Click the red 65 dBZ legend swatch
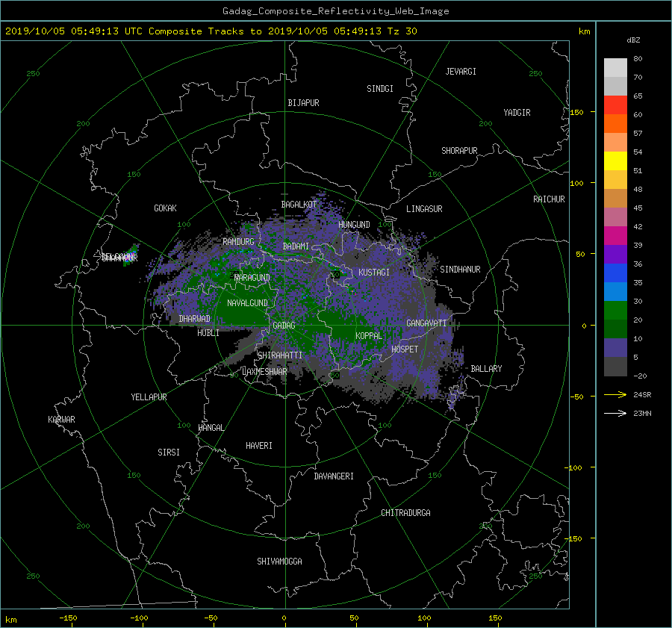 click(x=615, y=105)
